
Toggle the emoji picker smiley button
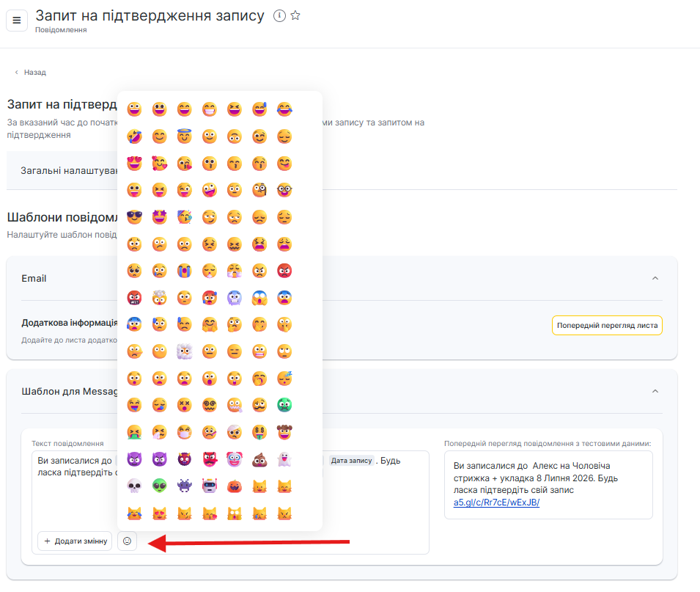(x=127, y=541)
